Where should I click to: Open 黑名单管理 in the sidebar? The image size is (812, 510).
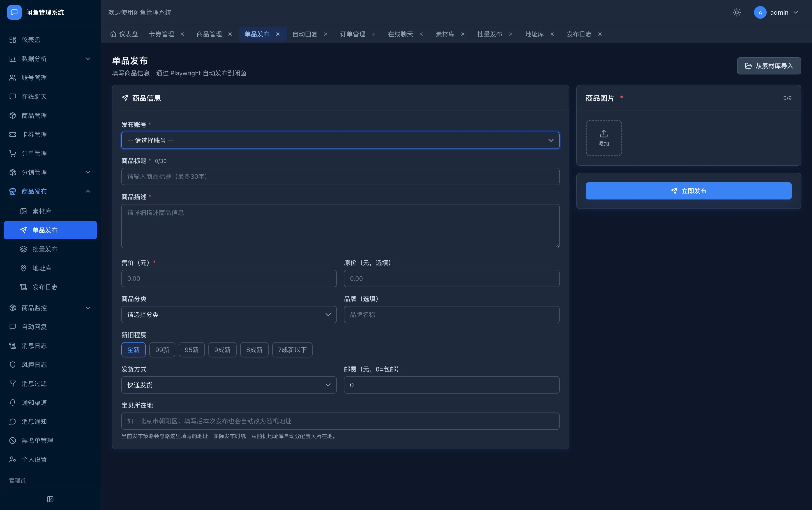point(50,440)
